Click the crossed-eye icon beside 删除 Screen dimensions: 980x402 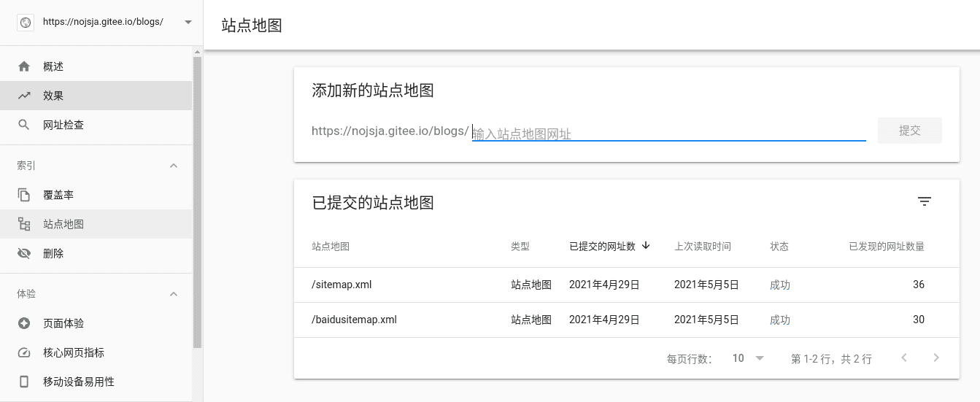(x=24, y=253)
